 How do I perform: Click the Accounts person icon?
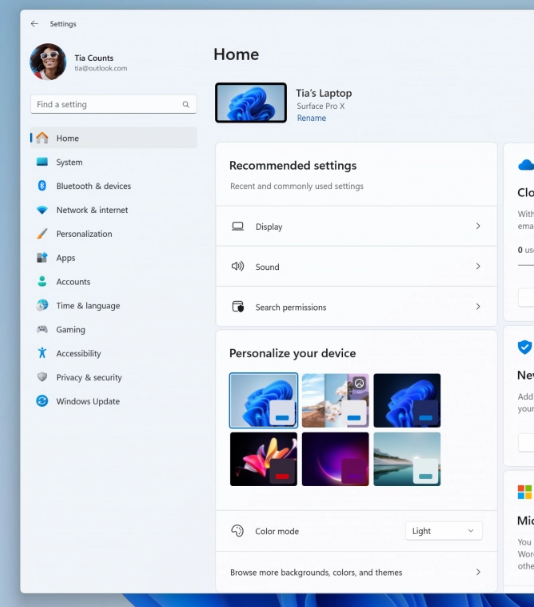[42, 281]
